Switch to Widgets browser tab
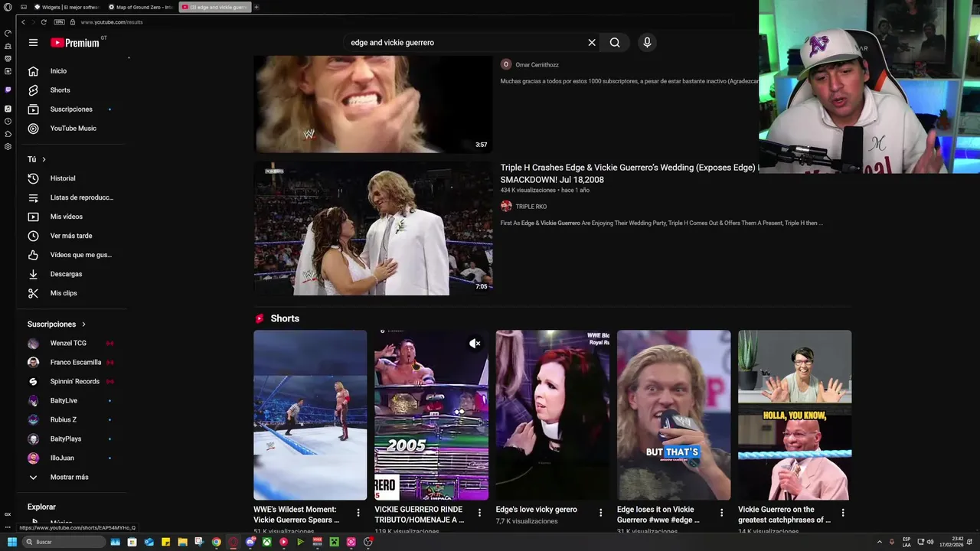Image resolution: width=980 pixels, height=551 pixels. [x=67, y=7]
